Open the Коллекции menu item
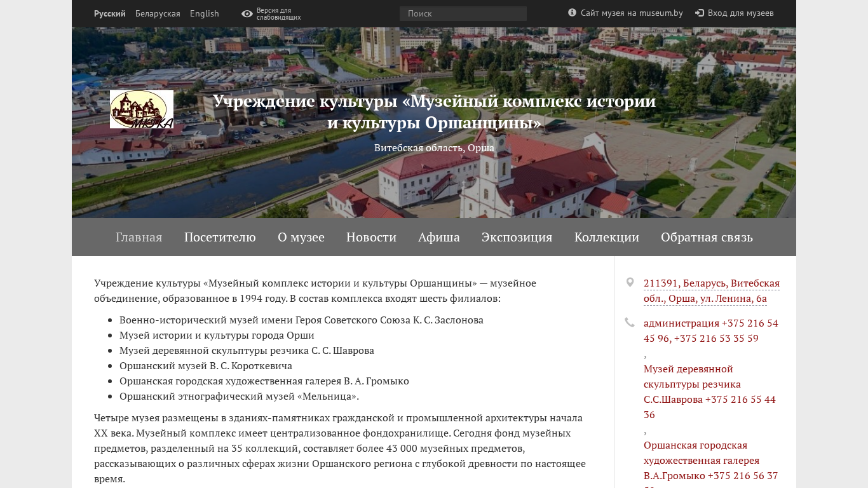868x488 pixels. [607, 237]
